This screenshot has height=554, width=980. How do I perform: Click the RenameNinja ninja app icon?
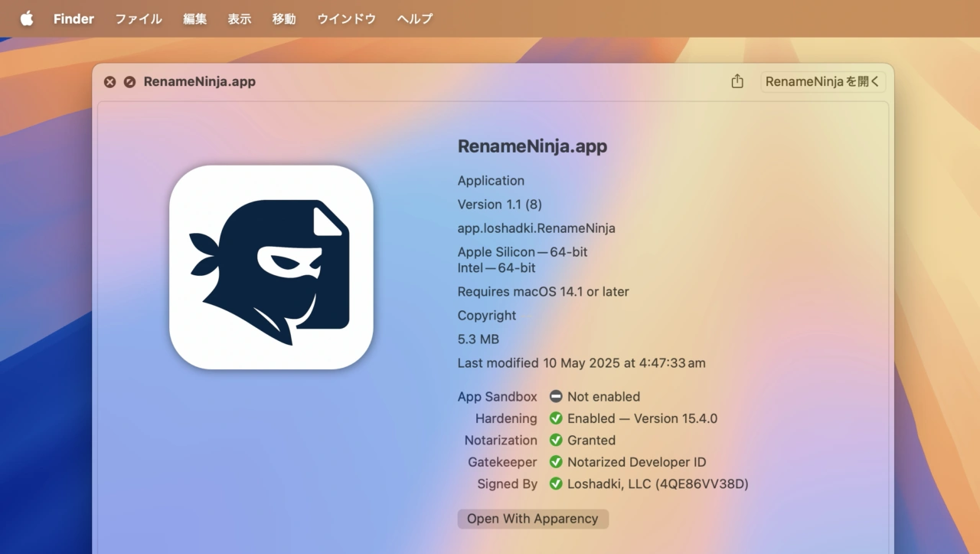pyautogui.click(x=271, y=267)
